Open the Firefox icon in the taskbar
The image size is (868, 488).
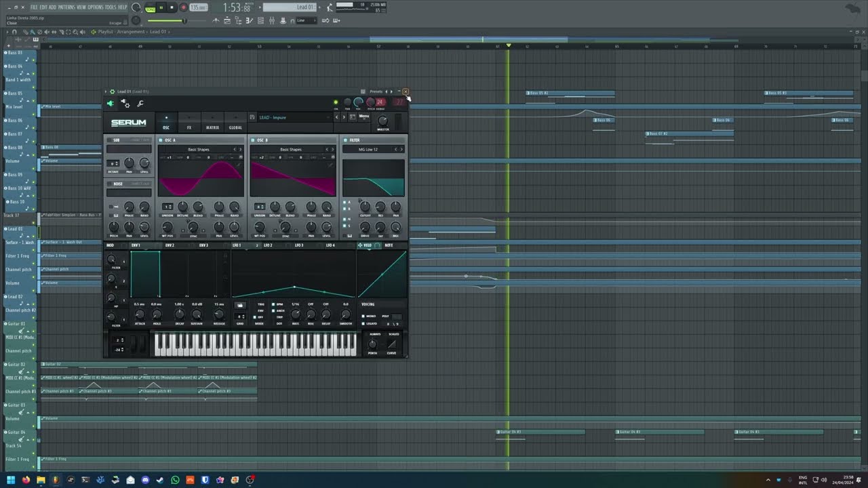[26, 480]
